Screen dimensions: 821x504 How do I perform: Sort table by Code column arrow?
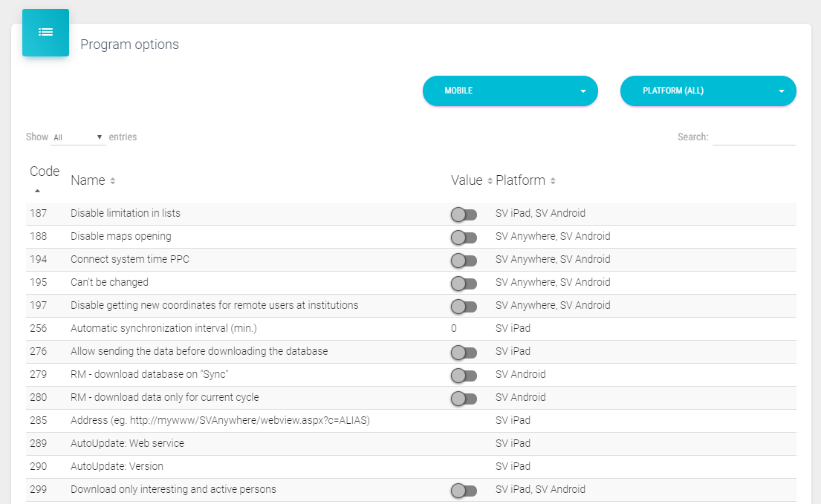point(38,191)
